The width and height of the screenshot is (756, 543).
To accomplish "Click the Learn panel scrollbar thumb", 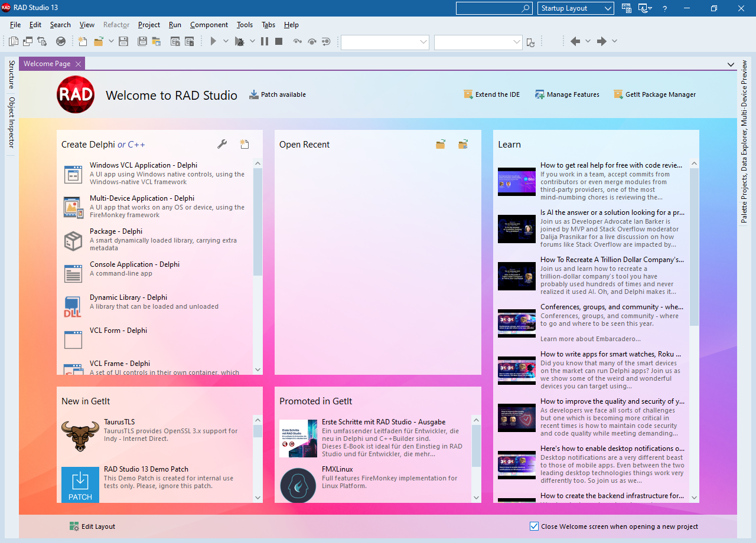I will point(694,247).
